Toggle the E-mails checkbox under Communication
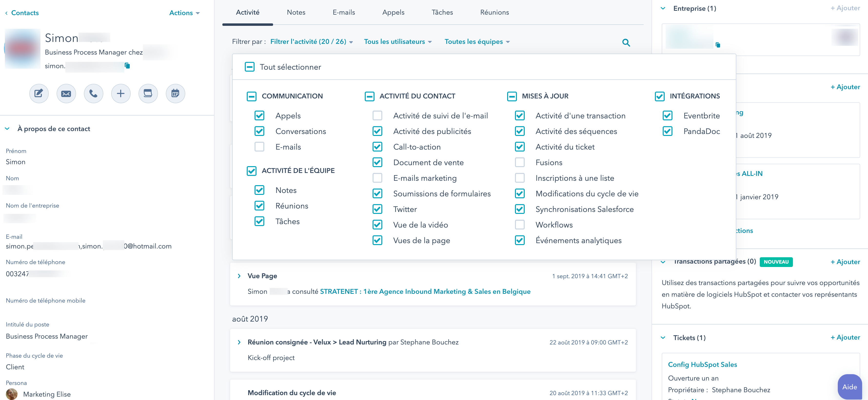Viewport: 868px width, 400px height. (260, 147)
